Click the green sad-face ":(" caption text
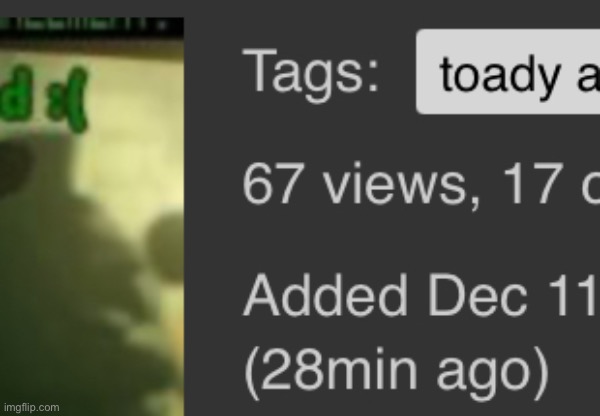Viewport: 600px width, 416px height. (44, 98)
